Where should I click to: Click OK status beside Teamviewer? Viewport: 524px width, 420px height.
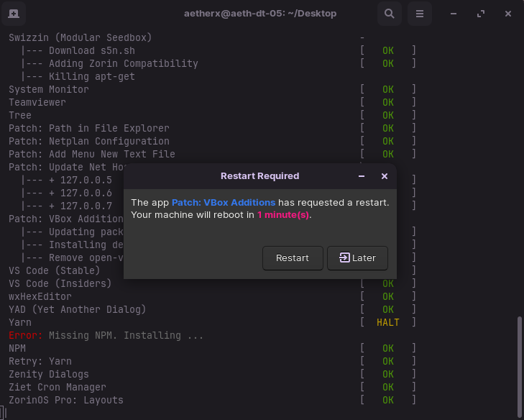pyautogui.click(x=388, y=102)
